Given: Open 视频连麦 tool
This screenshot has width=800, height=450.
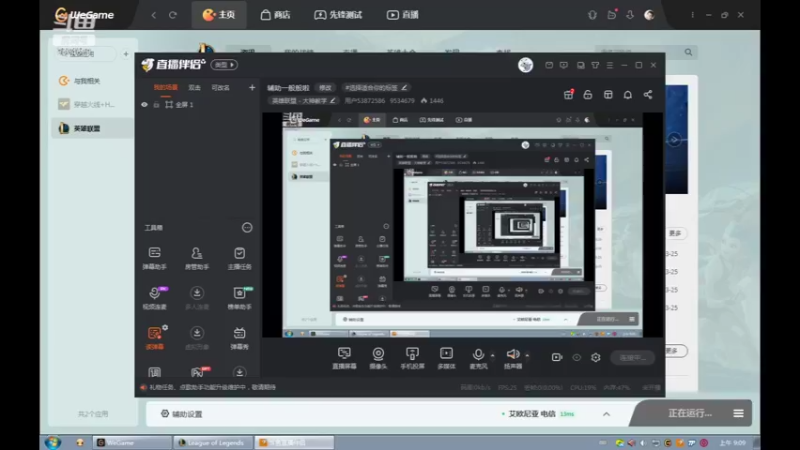Looking at the screenshot, I should [155, 297].
